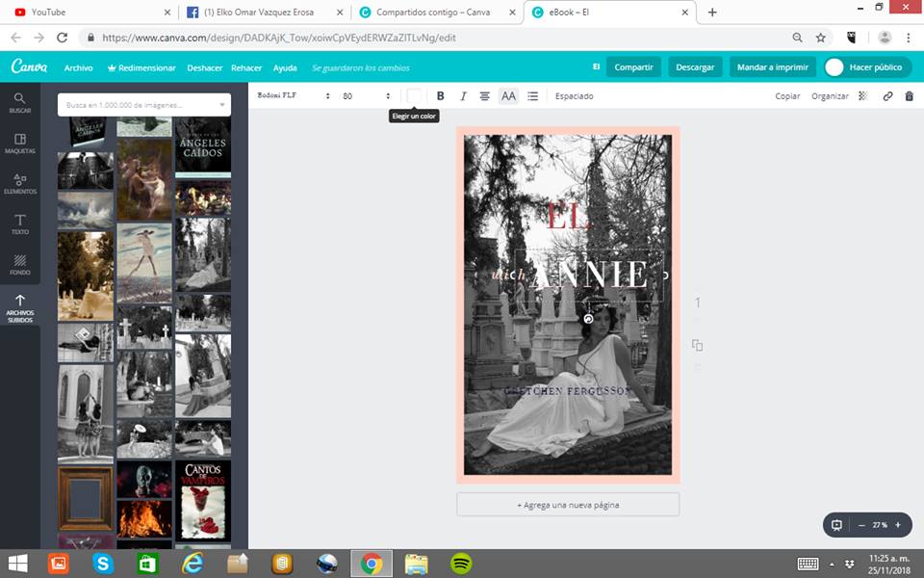Screen dimensions: 924x578
Task: Toggle bold formatting on text
Action: coord(441,96)
